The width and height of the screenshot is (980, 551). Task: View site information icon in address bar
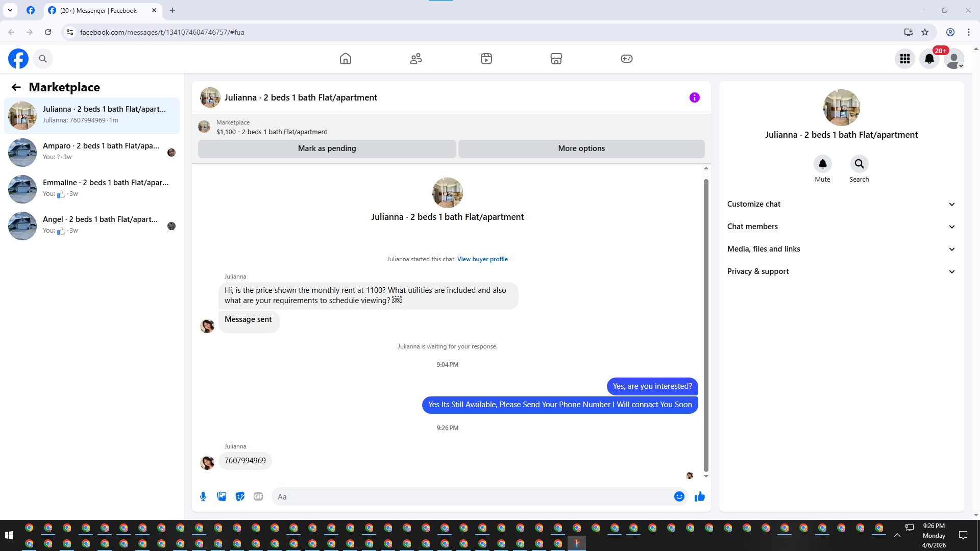click(x=70, y=32)
